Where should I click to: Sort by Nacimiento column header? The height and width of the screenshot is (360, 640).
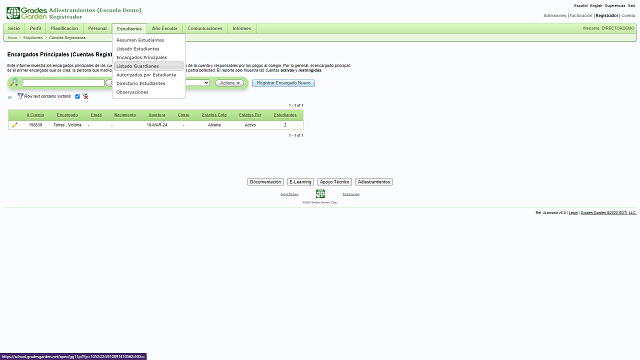125,115
